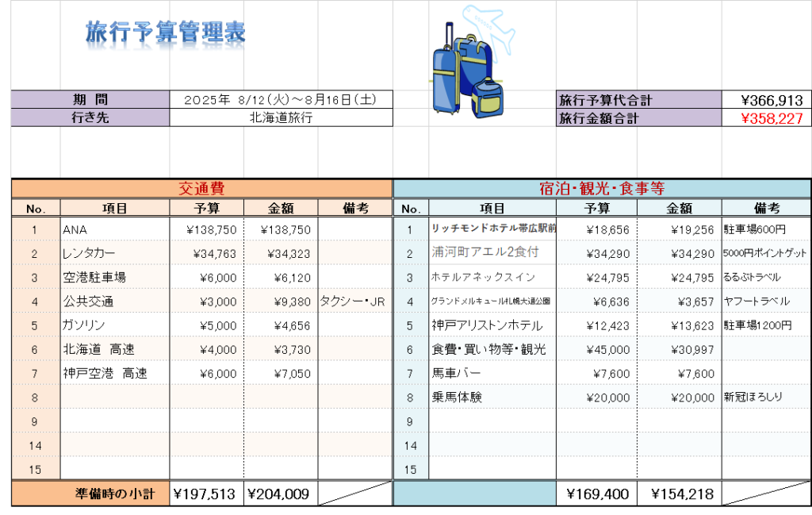812x515 pixels.
Task: Select the タクシー・JR remark cell
Action: click(x=355, y=302)
